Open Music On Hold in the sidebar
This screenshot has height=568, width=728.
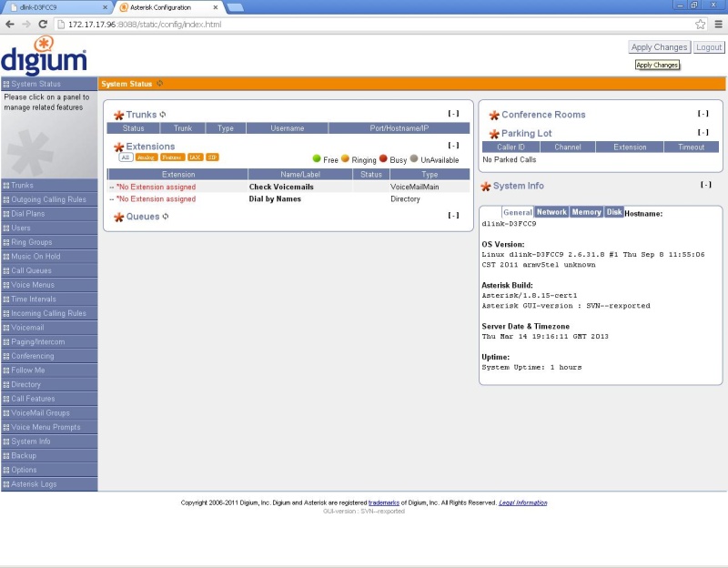(49, 257)
